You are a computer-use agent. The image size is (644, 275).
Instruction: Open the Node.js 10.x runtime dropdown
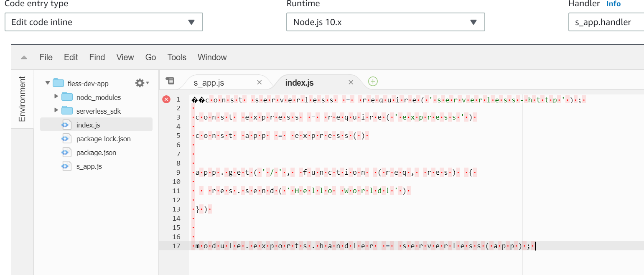tap(385, 22)
